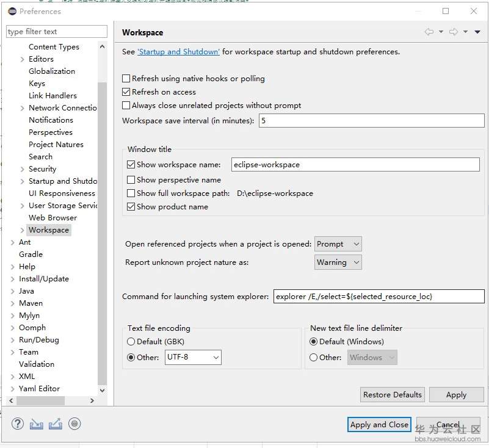Click the tree scroll-up arrow
The image size is (489, 448).
[x=102, y=46]
